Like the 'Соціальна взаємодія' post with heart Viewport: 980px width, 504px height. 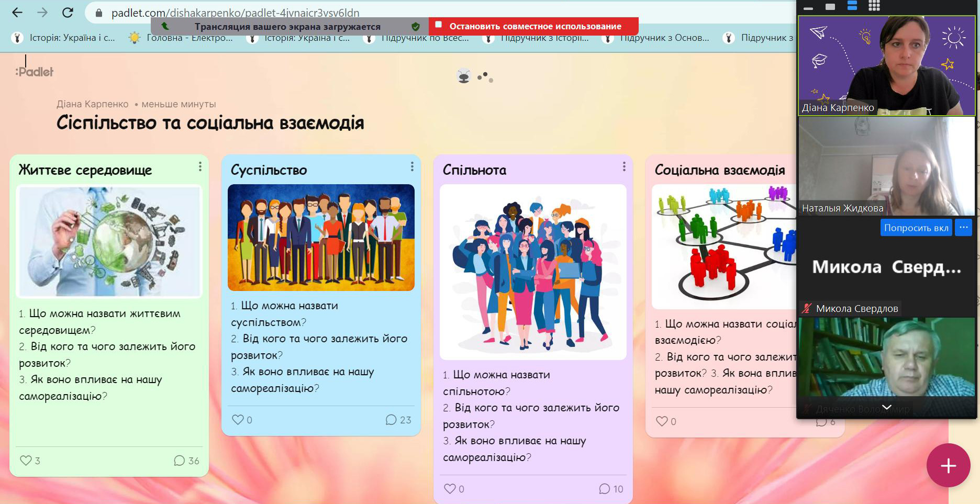point(662,421)
